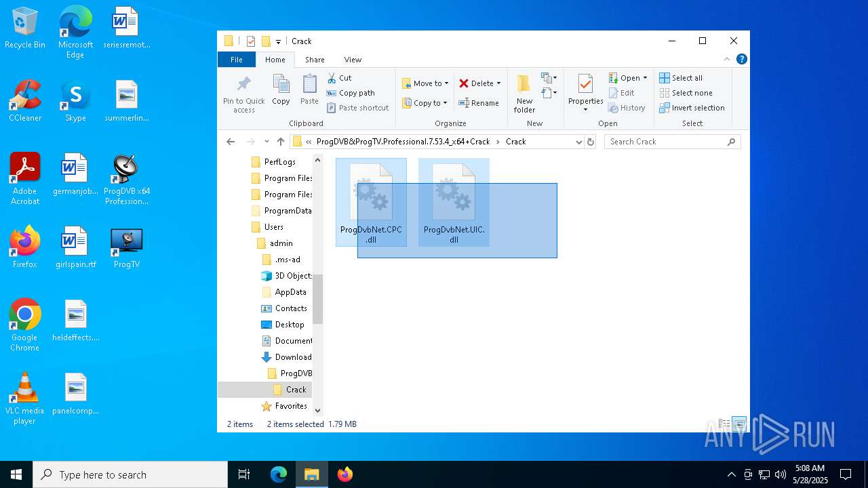Screen dimensions: 868x488
Task: Cut the selected files
Action: [339, 78]
